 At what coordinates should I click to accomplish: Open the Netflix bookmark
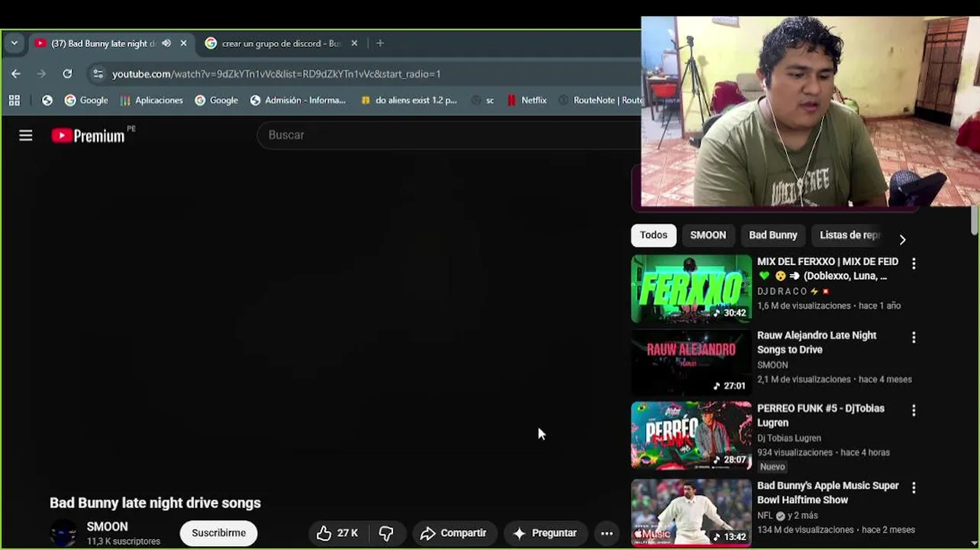pos(527,100)
